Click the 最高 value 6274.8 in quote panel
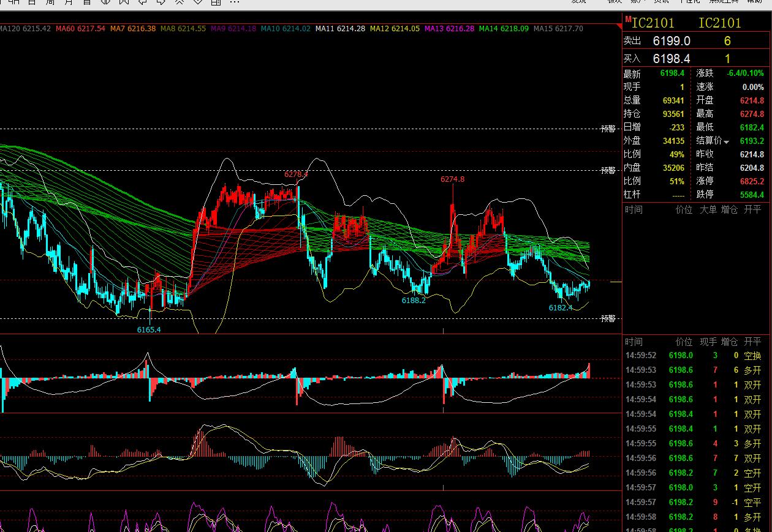This screenshot has width=772, height=532. click(x=752, y=114)
